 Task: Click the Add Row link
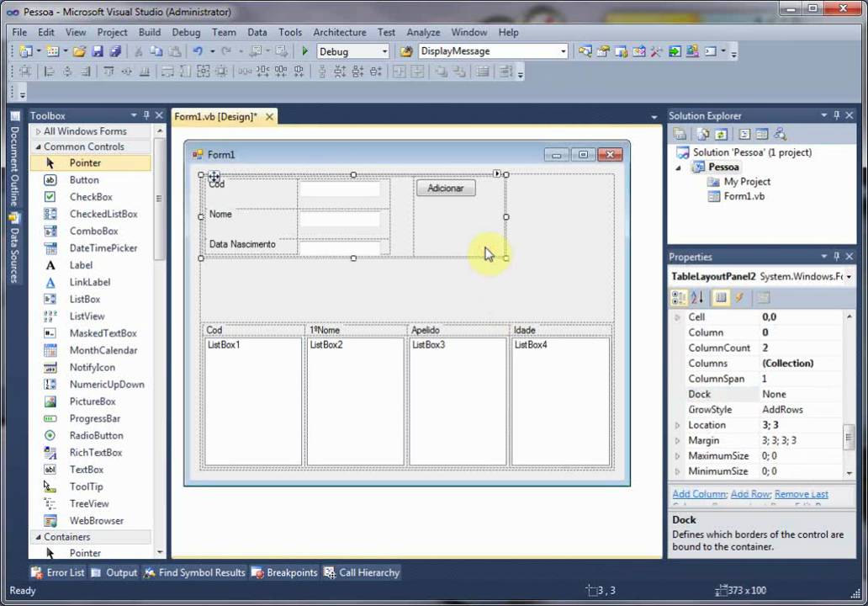[x=750, y=494]
